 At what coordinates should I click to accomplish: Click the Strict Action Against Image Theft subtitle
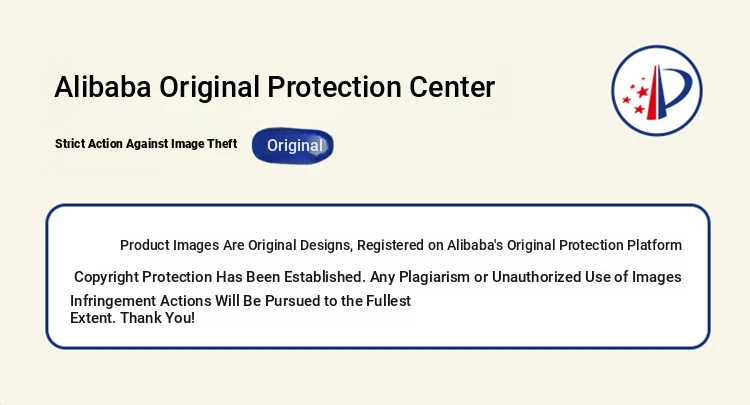(146, 144)
